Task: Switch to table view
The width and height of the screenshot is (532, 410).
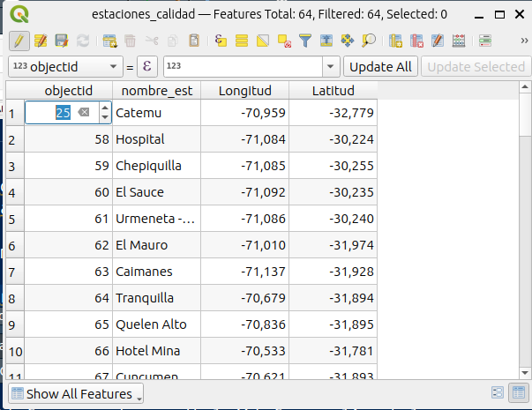Action: [518, 393]
